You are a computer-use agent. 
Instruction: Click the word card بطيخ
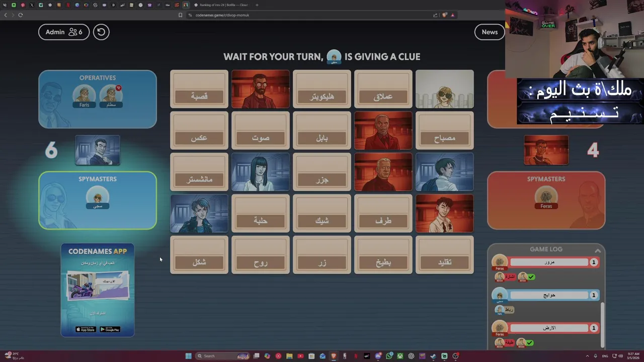coord(383,255)
